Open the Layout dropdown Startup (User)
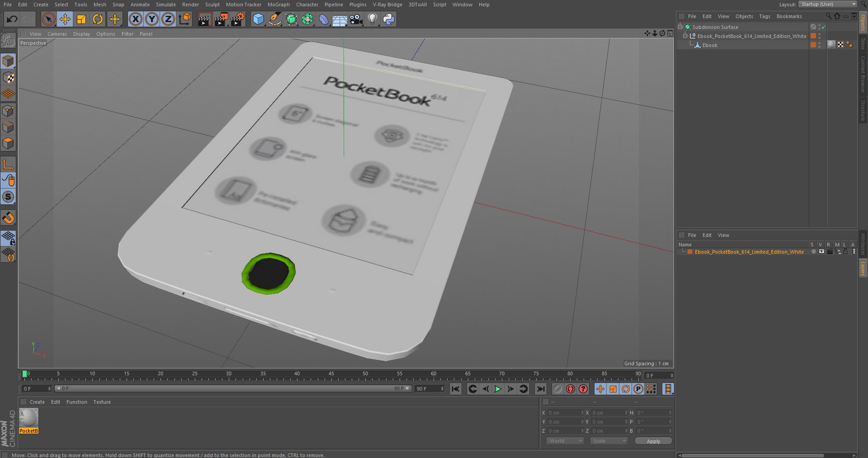Viewport: 868px width, 458px height. [x=828, y=5]
